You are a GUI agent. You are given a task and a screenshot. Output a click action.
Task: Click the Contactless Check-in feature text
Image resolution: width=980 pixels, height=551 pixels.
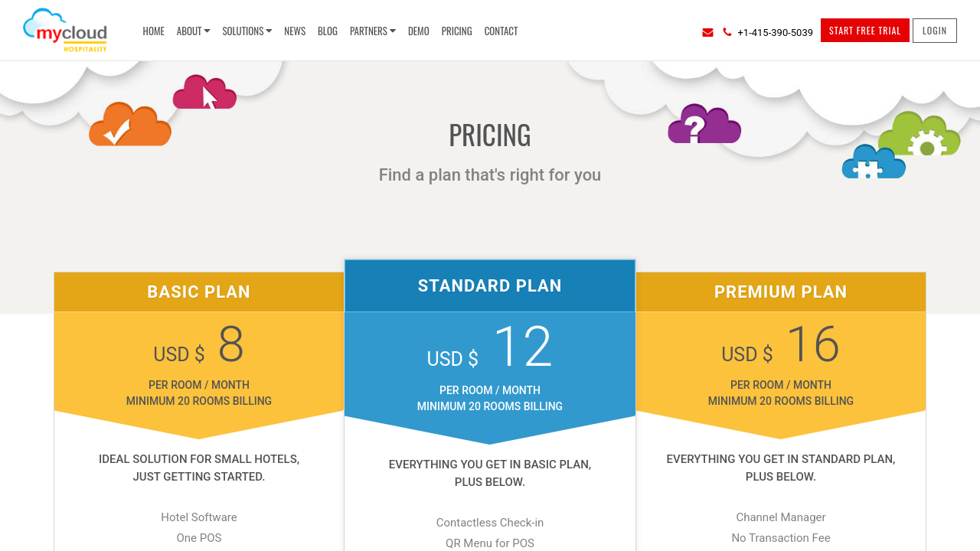point(490,522)
